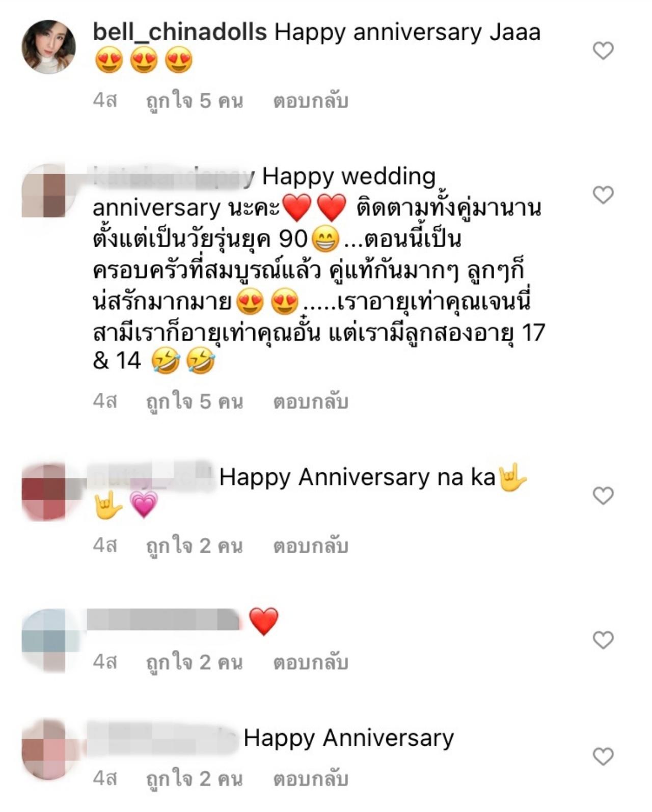Like the last Happy Anniversary comment

[x=603, y=756]
